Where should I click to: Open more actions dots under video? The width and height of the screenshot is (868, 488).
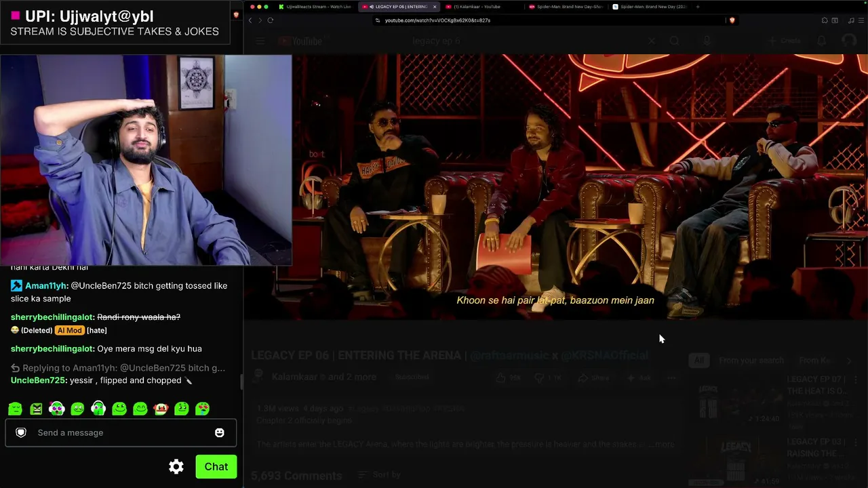(671, 378)
